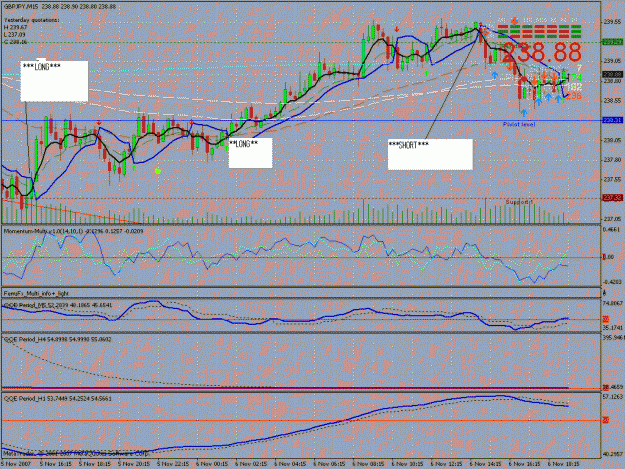Click the FerruFx_Multi_info+_light panel label
625x469 pixels.
coord(36,293)
